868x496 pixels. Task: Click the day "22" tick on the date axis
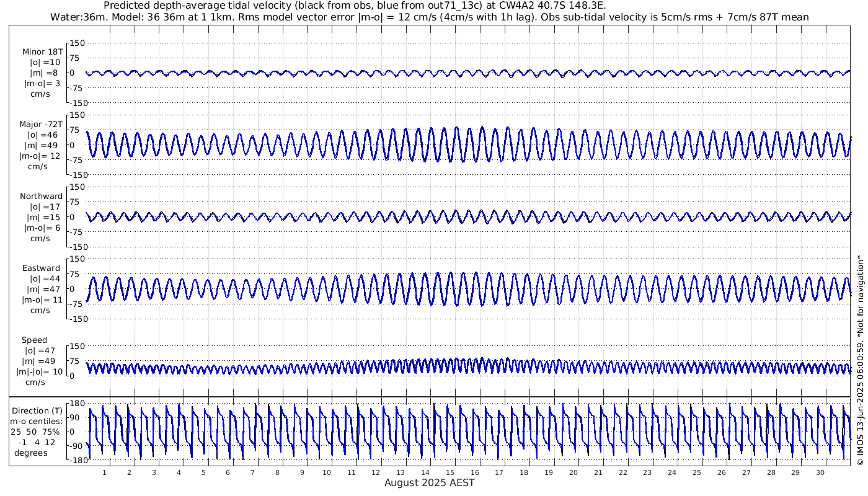click(623, 472)
